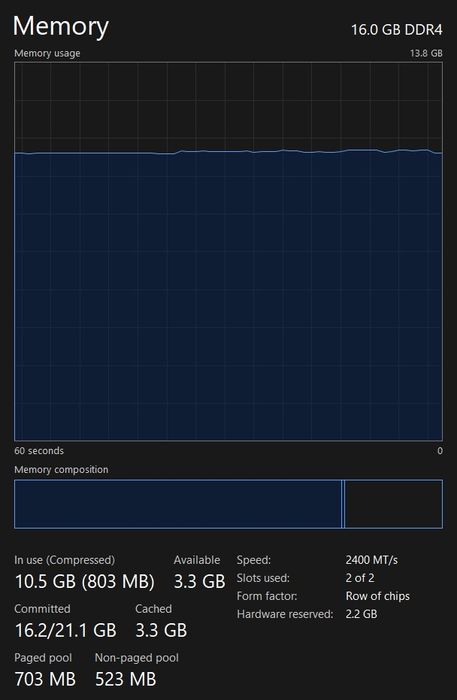The width and height of the screenshot is (457, 700).
Task: Click the Slots used: label
Action: (x=263, y=578)
